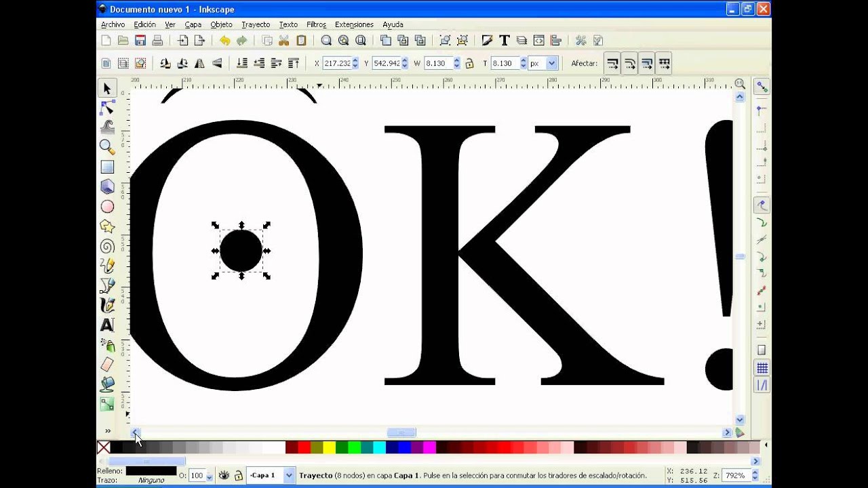Open the Fill and Stroke dialog icon
This screenshot has width=868, height=488.
coord(487,41)
